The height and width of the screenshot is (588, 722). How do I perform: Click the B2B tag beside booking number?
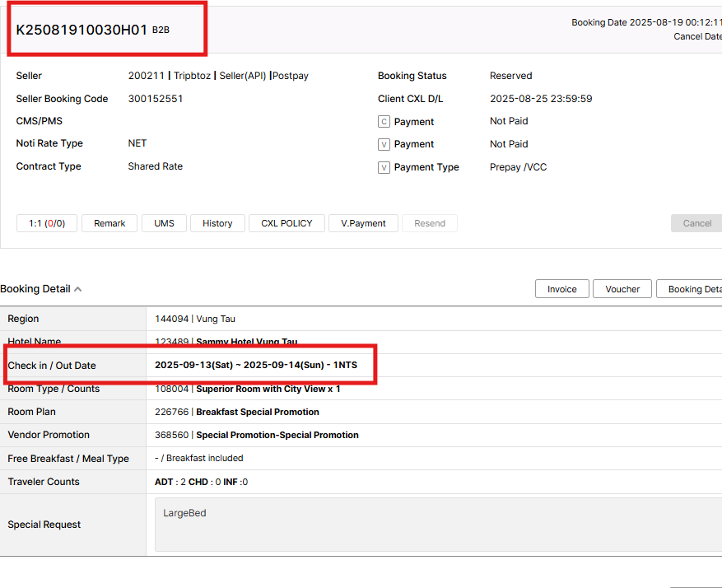[x=161, y=30]
